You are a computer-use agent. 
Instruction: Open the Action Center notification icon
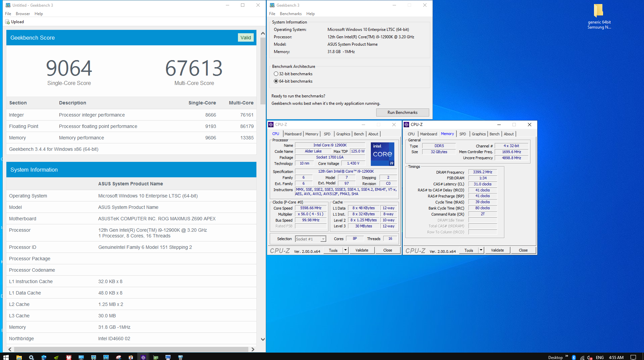pos(633,357)
